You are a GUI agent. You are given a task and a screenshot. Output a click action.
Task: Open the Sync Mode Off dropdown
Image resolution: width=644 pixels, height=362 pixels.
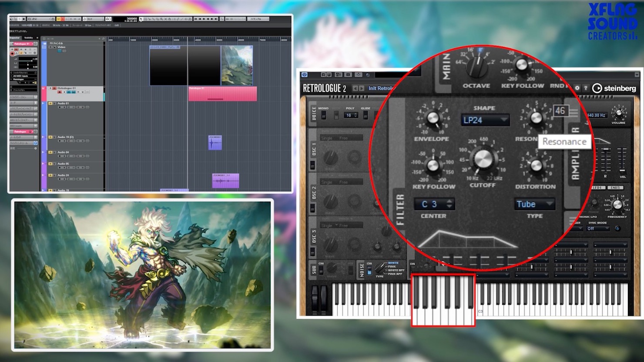(x=598, y=228)
